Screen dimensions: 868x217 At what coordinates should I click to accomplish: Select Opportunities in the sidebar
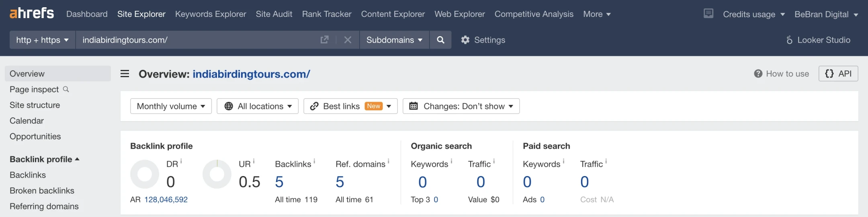point(35,136)
